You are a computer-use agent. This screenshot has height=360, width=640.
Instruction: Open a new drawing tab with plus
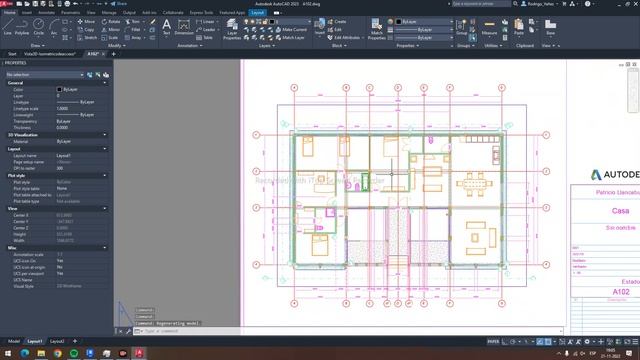pos(113,54)
